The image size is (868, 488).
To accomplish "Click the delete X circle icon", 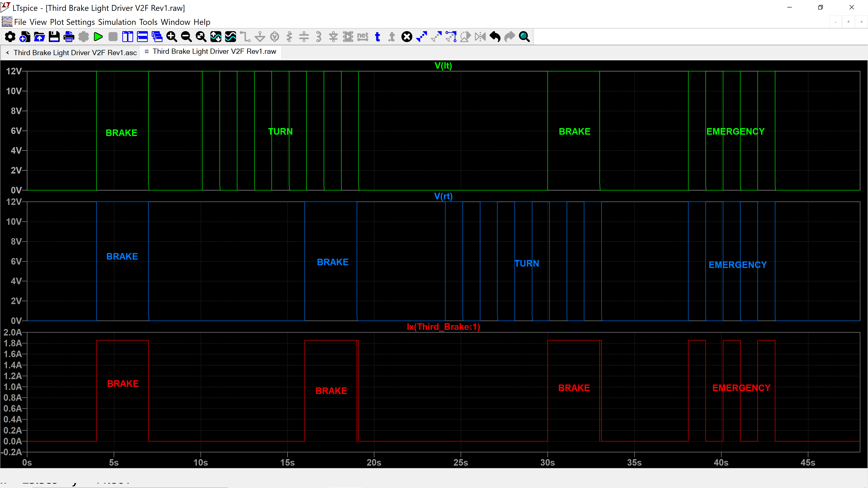I will coord(407,37).
